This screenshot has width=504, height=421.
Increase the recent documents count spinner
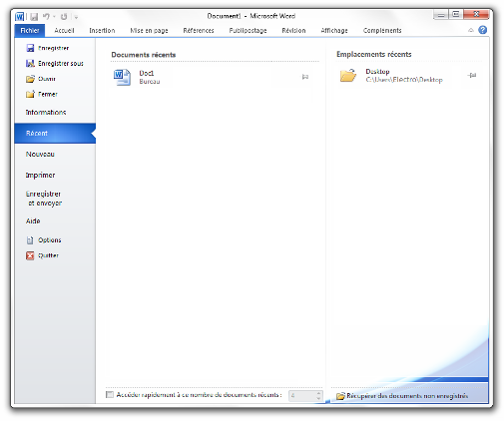(x=318, y=393)
